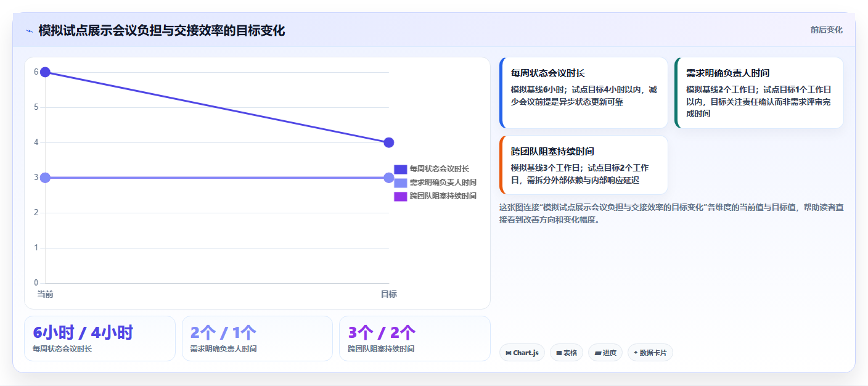Click the 需求明确负责人时间 caption under 2个 / 1个
868x386 pixels.
tap(224, 349)
